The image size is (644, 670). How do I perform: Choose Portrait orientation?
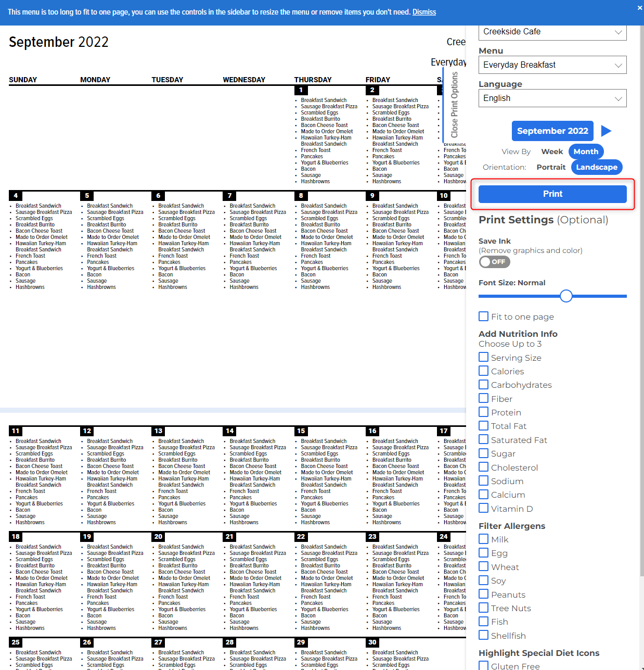click(x=550, y=167)
